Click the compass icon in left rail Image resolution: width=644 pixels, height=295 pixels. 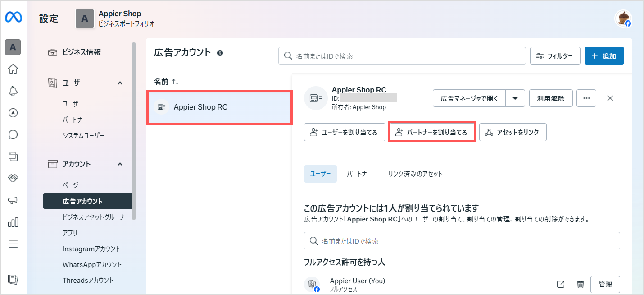[13, 113]
